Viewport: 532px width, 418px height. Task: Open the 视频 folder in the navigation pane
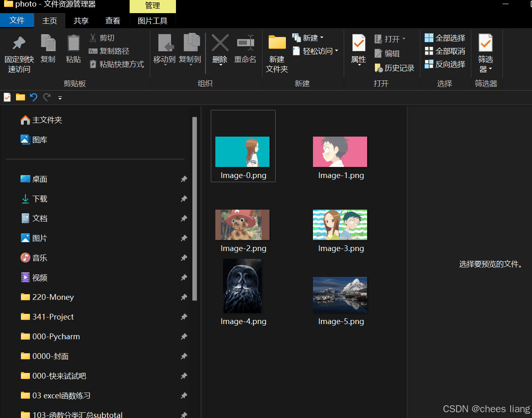click(x=34, y=277)
